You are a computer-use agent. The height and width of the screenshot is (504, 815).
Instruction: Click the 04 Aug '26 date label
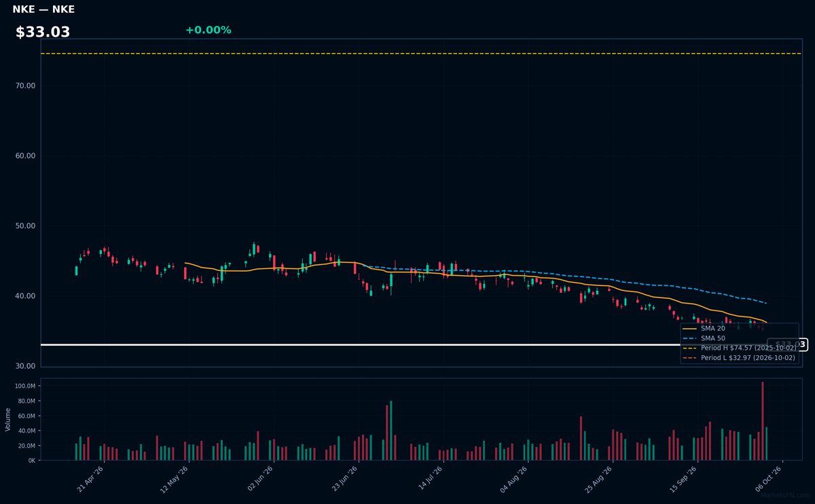click(x=514, y=479)
